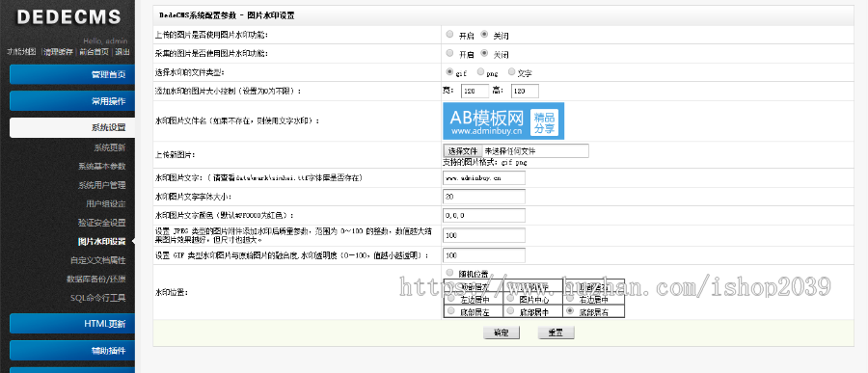Open 验证安全设置 in the sidebar
The width and height of the screenshot is (868, 373).
point(102,223)
